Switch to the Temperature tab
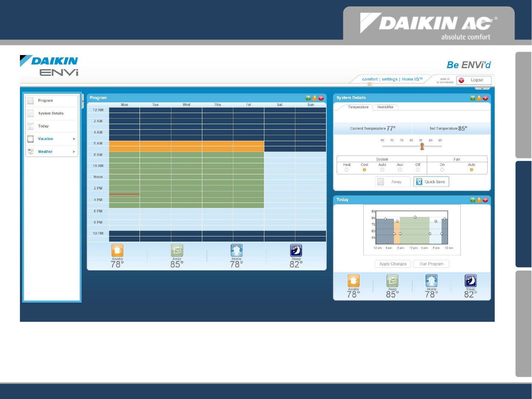Screen dimensions: 532x399 pos(358,107)
